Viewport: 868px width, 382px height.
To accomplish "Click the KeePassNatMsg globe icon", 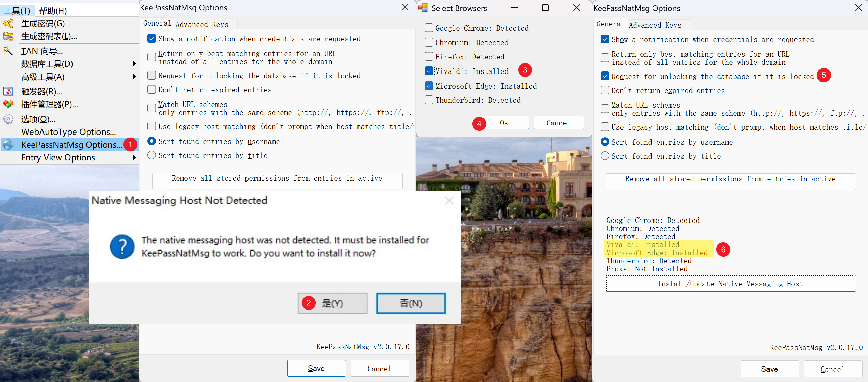I will (x=8, y=145).
